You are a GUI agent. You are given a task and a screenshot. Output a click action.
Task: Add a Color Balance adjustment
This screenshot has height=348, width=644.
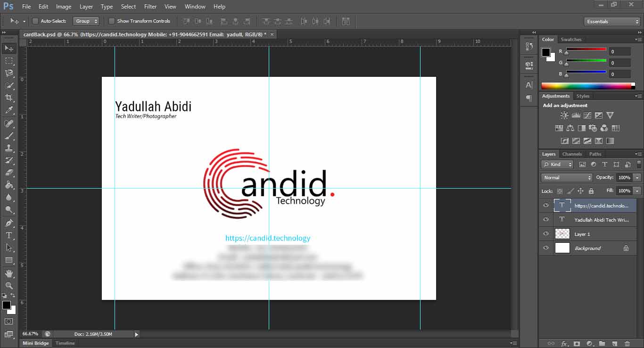[570, 128]
